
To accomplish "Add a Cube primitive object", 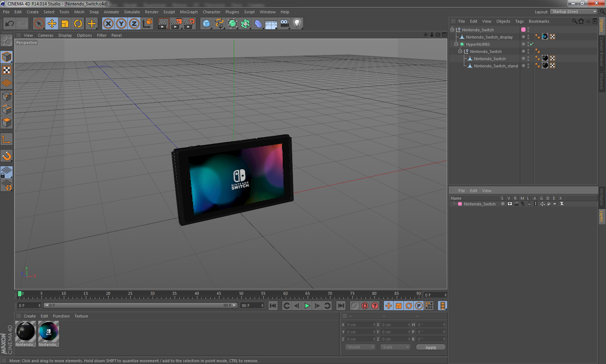I will coord(206,24).
